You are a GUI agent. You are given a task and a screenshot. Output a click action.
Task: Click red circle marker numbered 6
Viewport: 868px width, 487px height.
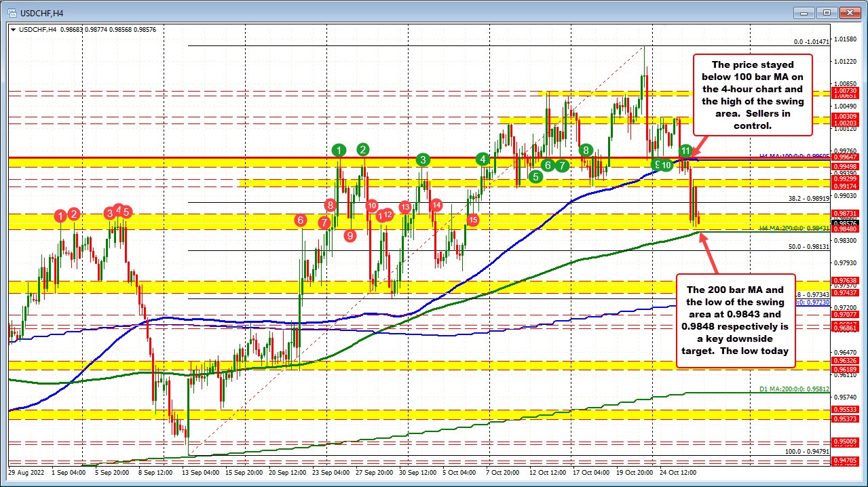tap(301, 220)
